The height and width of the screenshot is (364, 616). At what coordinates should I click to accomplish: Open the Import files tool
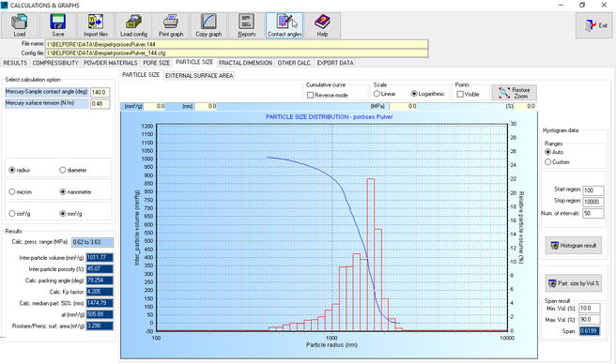96,22
